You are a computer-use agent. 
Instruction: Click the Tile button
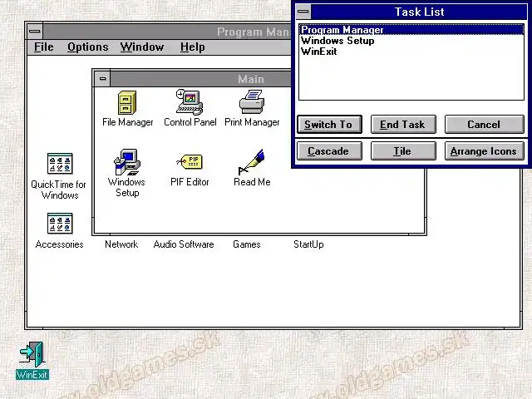(x=403, y=151)
